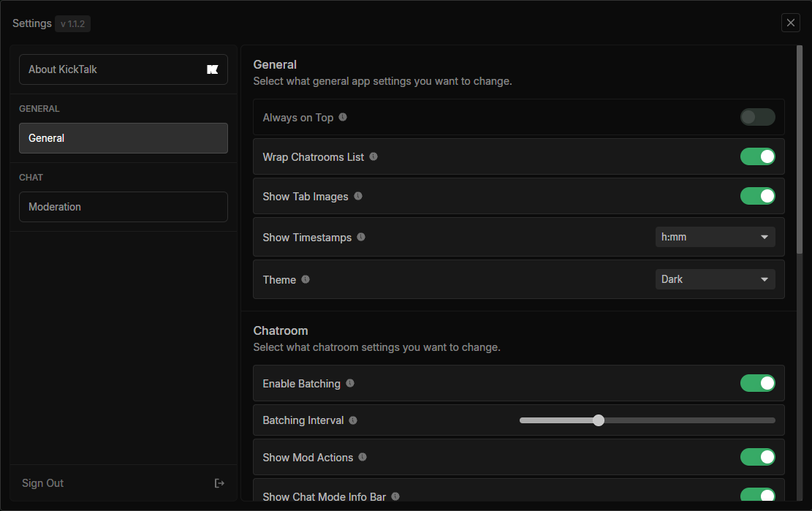Click info icon beside Show Tab Images

[358, 196]
